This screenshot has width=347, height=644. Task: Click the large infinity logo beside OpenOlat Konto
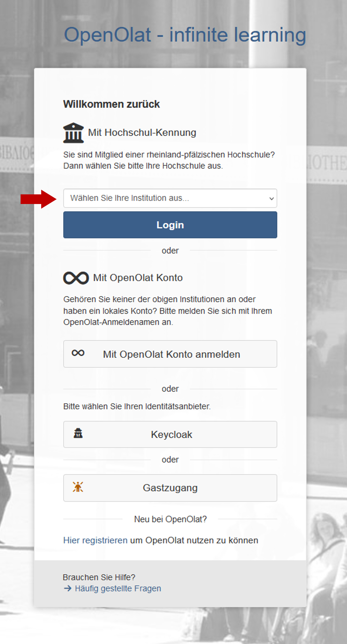[76, 278]
